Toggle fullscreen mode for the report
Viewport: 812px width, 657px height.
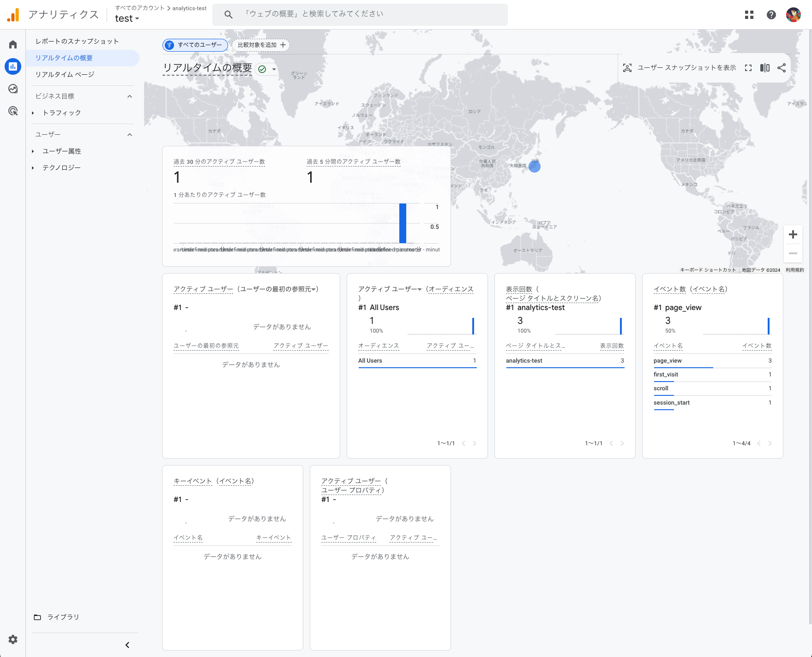point(748,67)
